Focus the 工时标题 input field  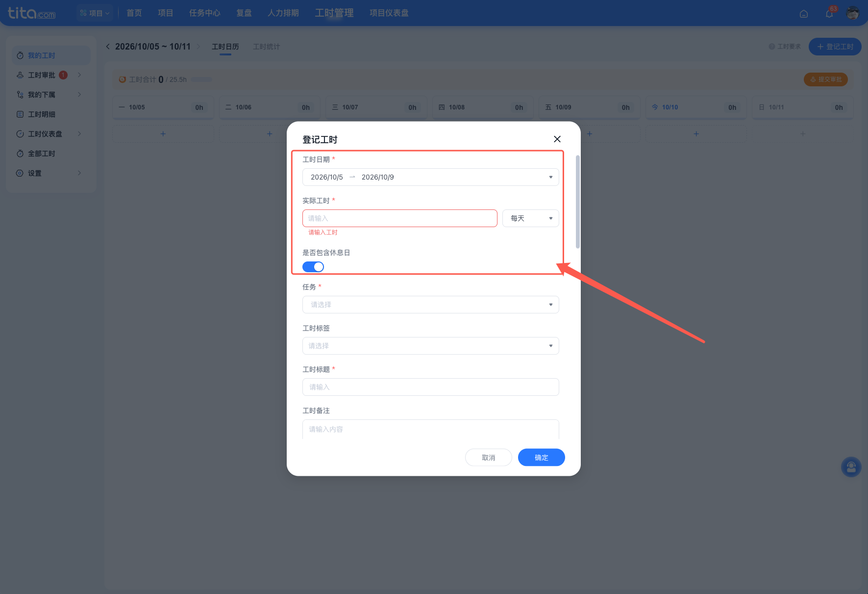(x=430, y=387)
